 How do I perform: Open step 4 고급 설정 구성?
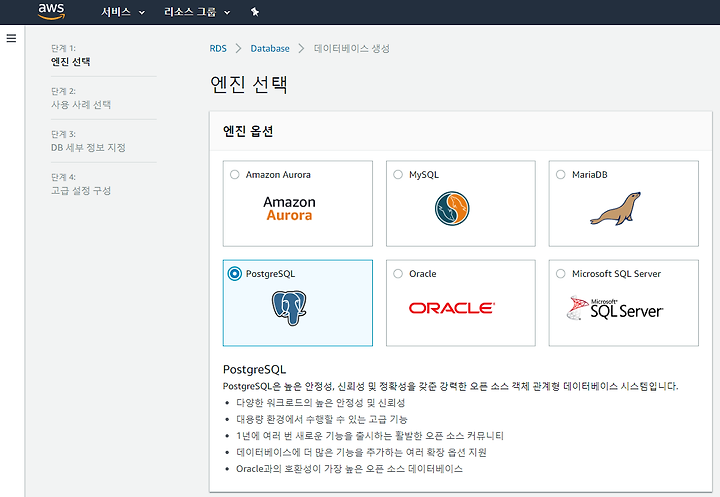tap(81, 191)
